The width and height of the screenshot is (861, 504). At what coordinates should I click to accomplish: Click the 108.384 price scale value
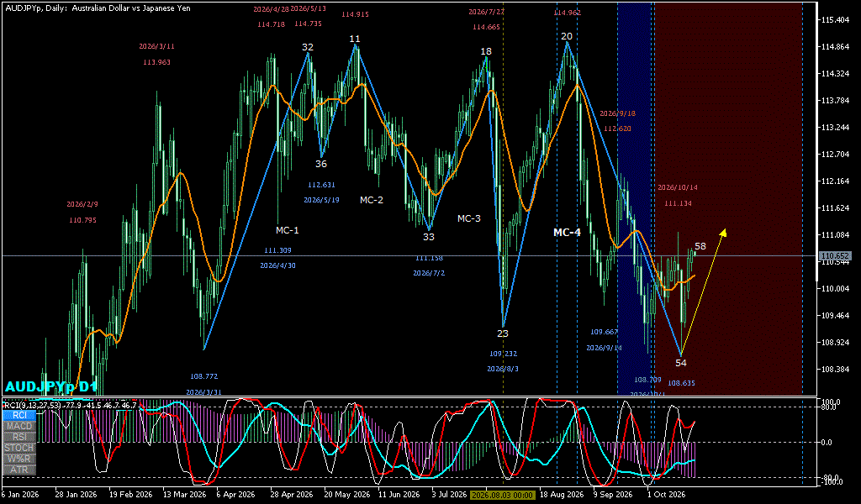[x=835, y=369]
